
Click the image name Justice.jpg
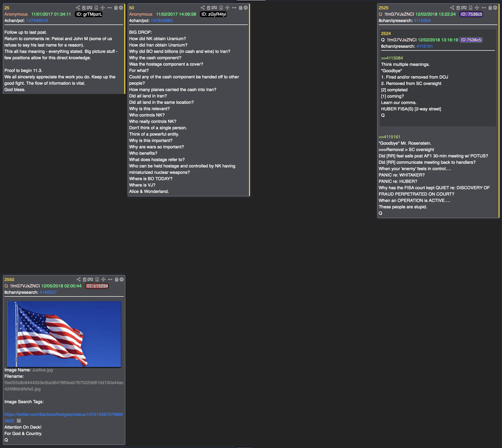coord(42,370)
